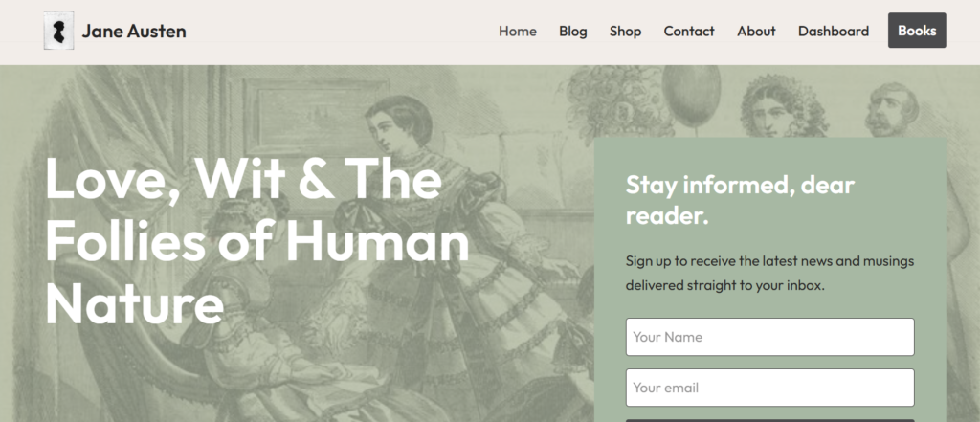The image size is (980, 422).
Task: Open the Blog page from navigation
Action: click(x=573, y=32)
